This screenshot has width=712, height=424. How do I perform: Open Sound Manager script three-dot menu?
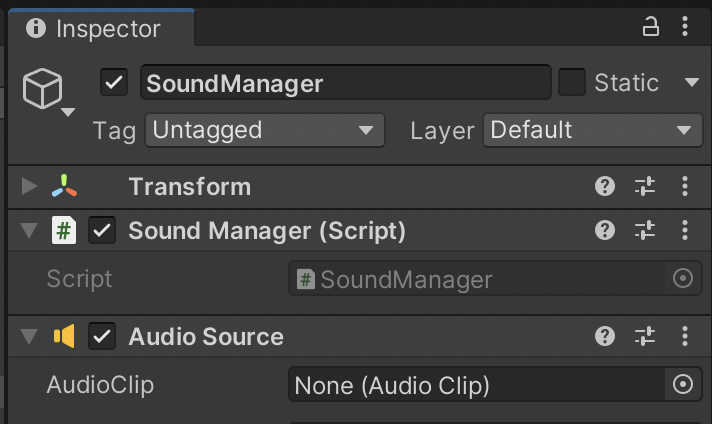click(x=685, y=231)
